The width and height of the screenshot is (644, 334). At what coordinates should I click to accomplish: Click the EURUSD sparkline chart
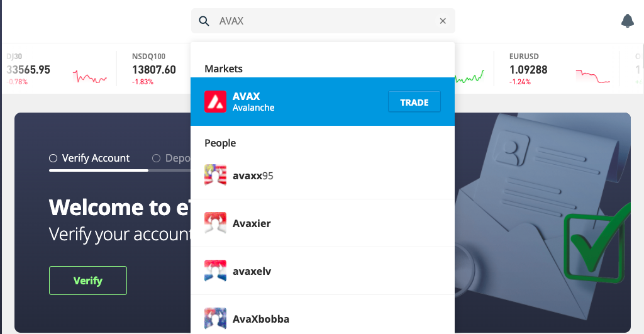click(x=593, y=76)
